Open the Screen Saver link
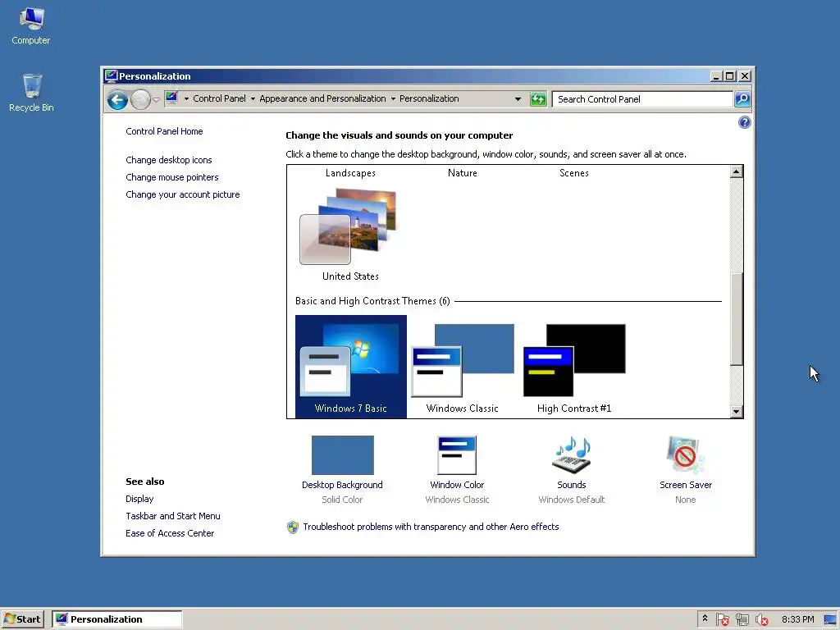The height and width of the screenshot is (630, 840). coord(686,485)
